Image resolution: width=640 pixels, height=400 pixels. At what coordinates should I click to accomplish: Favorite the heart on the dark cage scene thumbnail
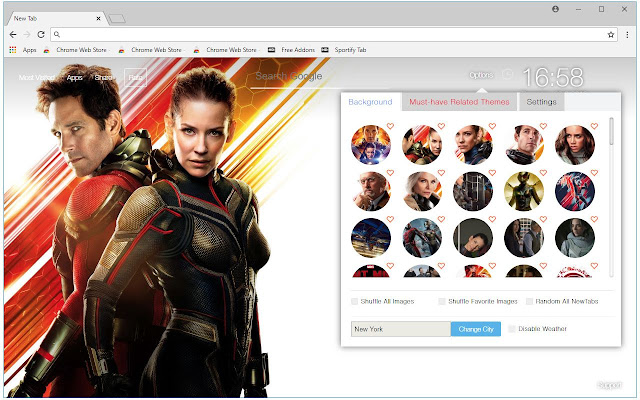492,173
